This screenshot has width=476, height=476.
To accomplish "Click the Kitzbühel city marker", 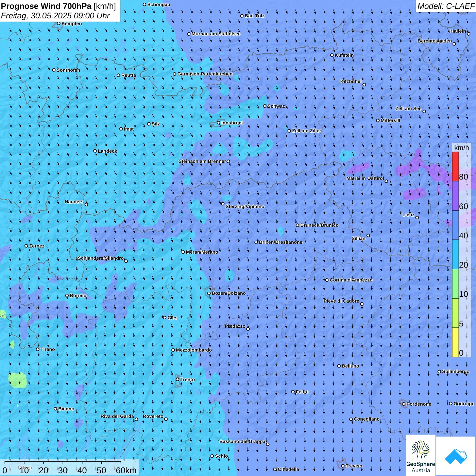I will click(364, 85).
